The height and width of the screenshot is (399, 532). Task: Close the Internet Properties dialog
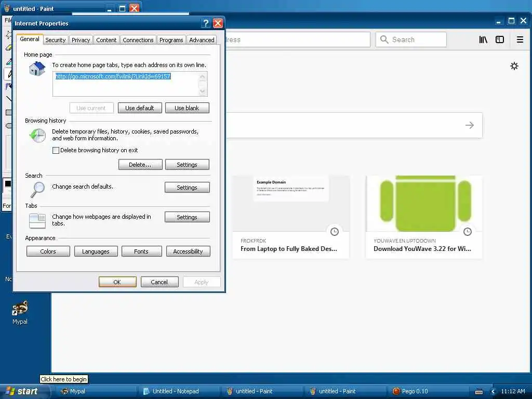point(218,23)
